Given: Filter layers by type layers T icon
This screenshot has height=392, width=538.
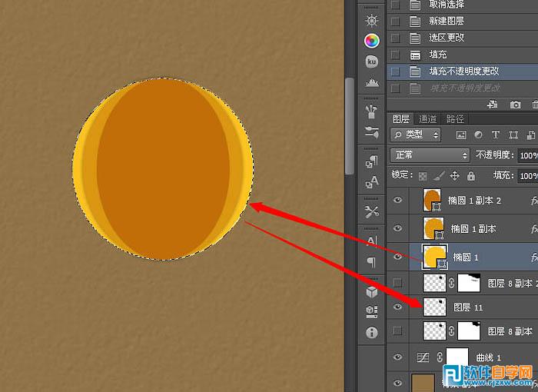Looking at the screenshot, I should point(496,135).
